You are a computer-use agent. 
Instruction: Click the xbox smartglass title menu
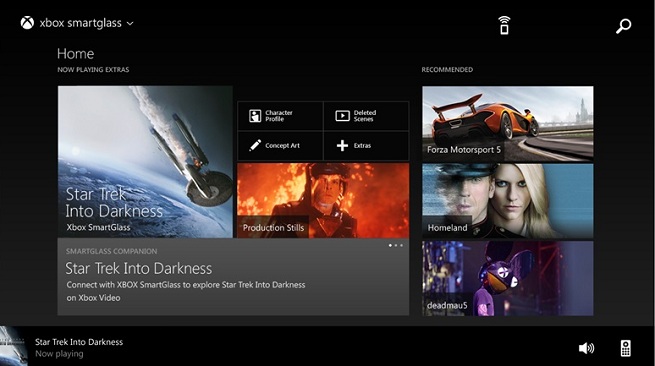coord(81,23)
